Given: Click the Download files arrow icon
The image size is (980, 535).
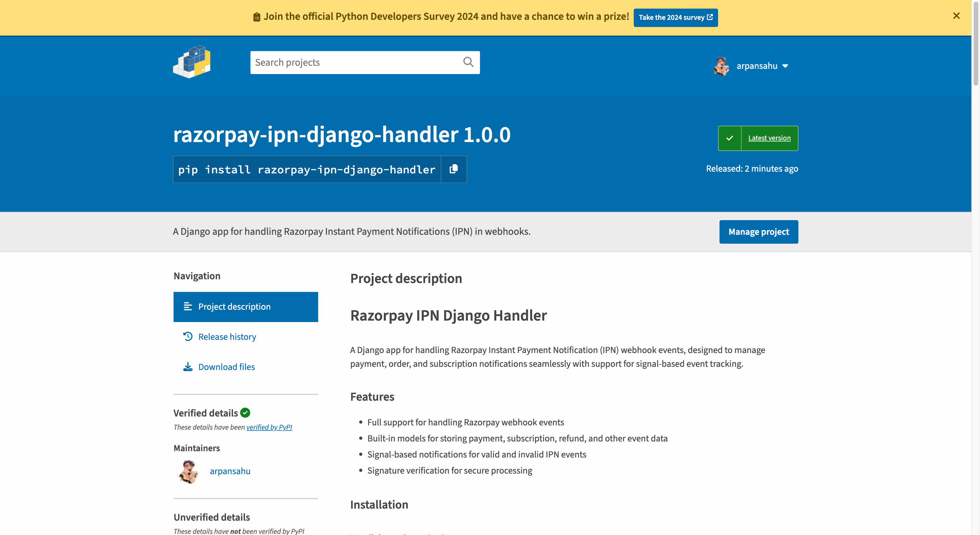Looking at the screenshot, I should tap(188, 367).
